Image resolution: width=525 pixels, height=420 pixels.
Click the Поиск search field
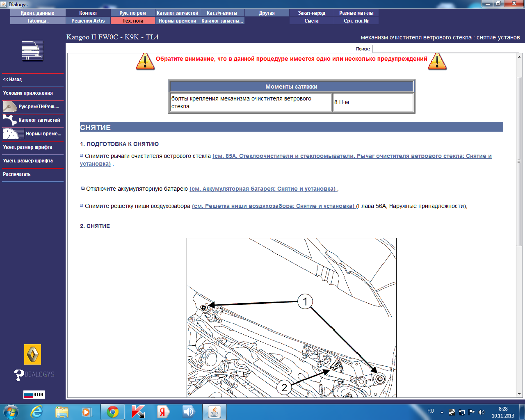tap(445, 49)
